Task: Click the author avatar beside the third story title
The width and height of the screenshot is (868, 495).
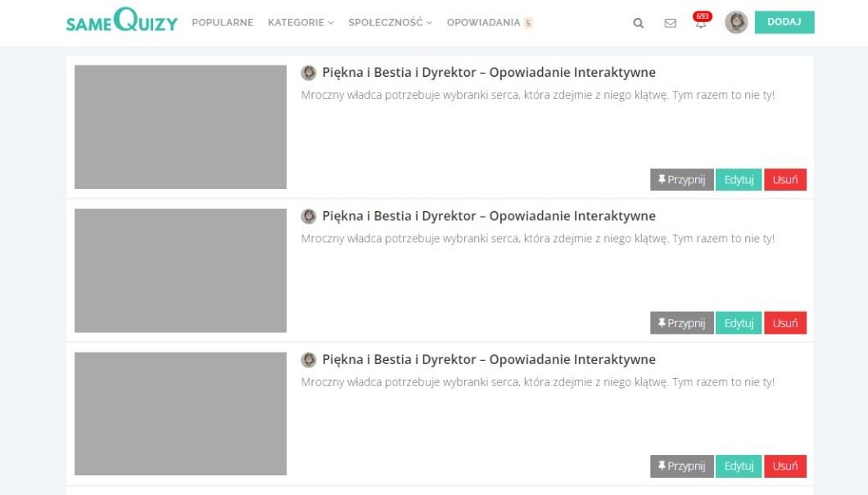Action: pyautogui.click(x=309, y=359)
